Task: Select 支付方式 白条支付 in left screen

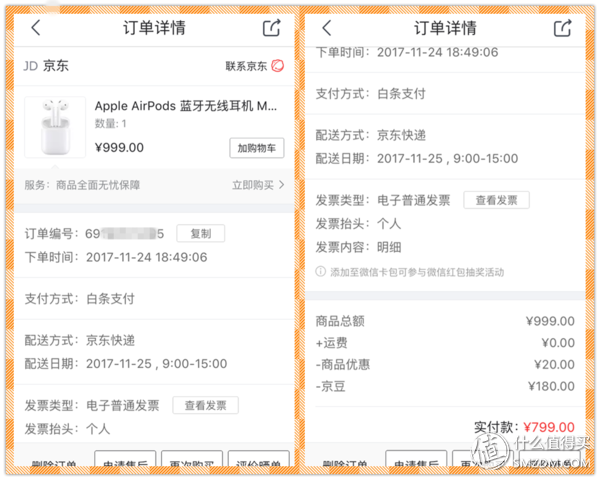Action: coord(80,299)
